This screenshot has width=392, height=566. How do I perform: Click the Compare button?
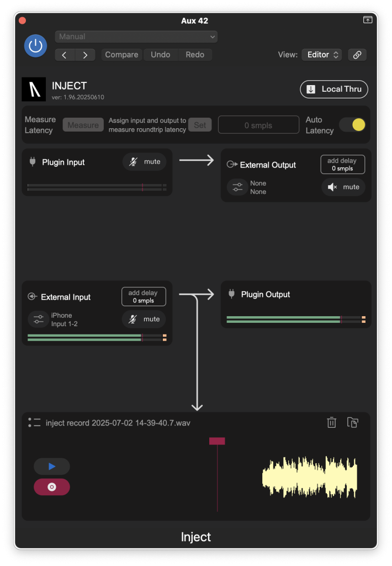pyautogui.click(x=121, y=55)
